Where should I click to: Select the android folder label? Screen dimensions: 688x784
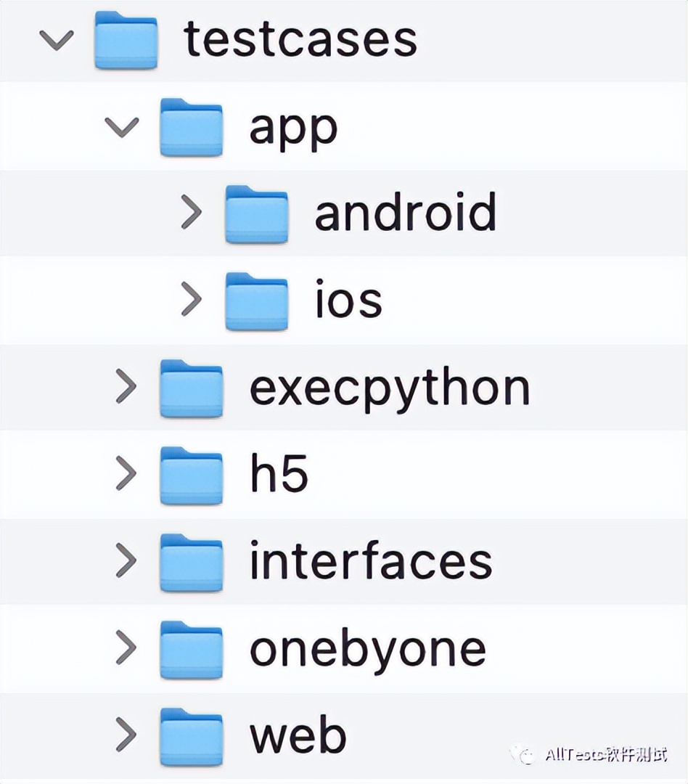click(406, 212)
